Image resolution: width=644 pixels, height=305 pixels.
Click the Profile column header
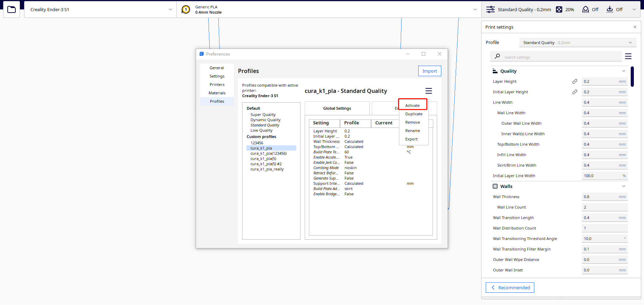(x=355, y=123)
